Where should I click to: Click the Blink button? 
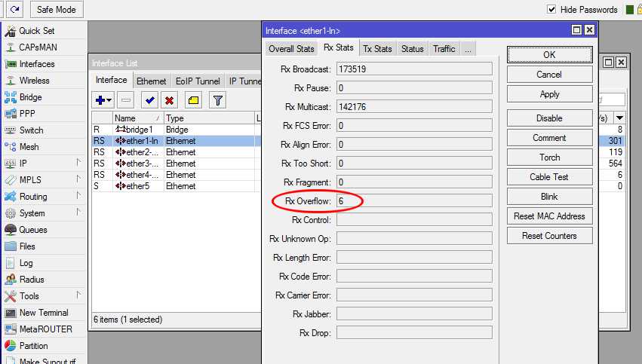point(549,197)
